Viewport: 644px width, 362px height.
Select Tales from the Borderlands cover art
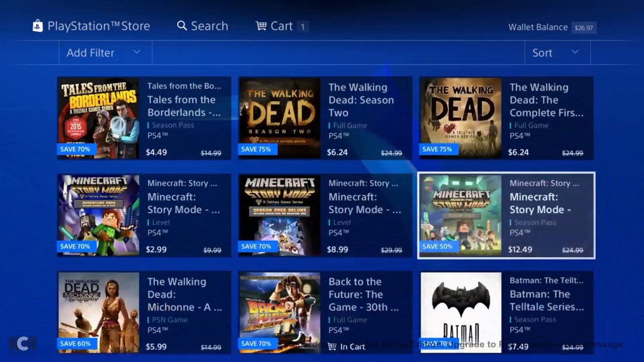(x=99, y=118)
